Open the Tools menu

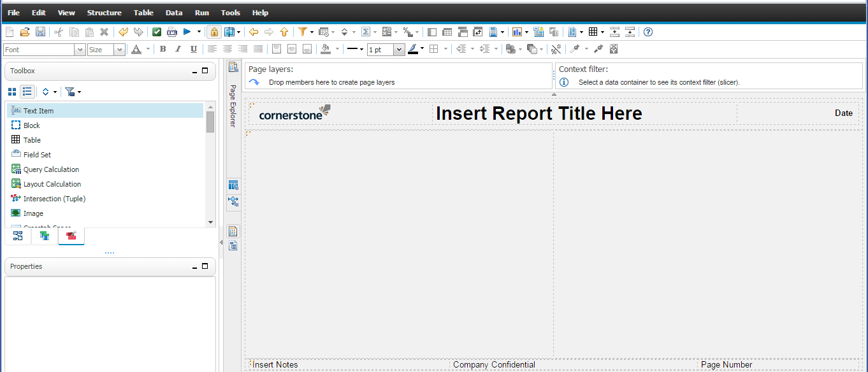231,13
